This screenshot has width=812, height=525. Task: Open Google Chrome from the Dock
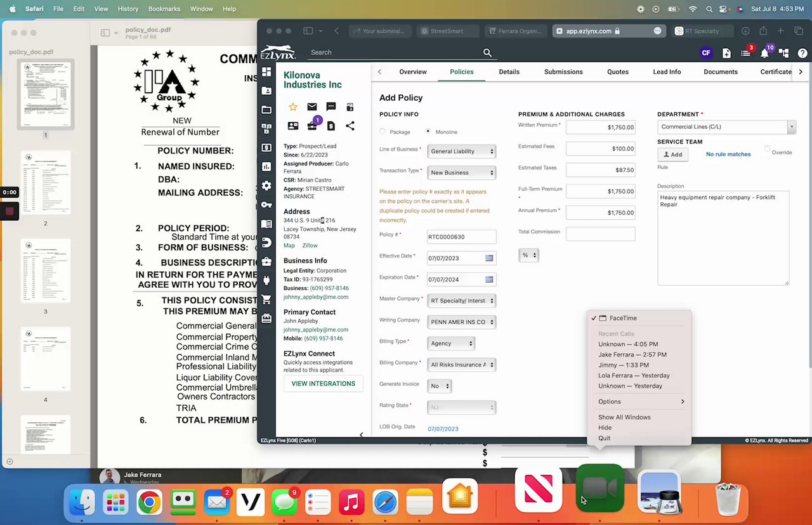point(149,503)
